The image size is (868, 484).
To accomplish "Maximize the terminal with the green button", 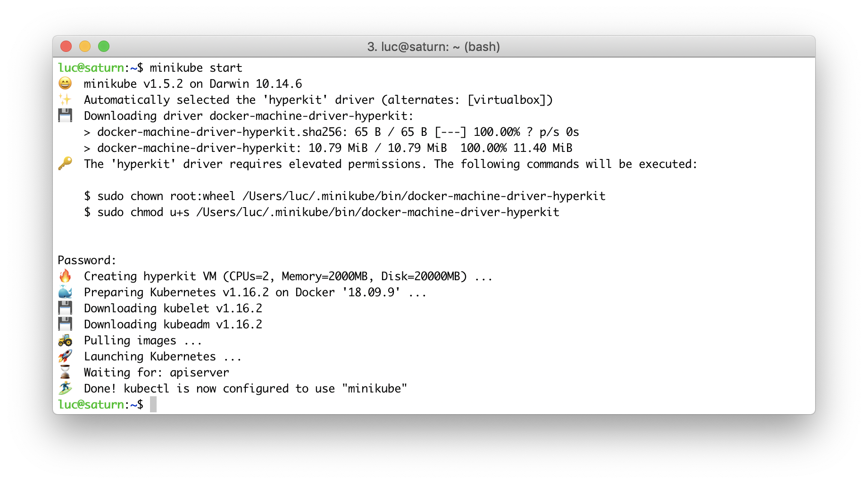I will 104,46.
